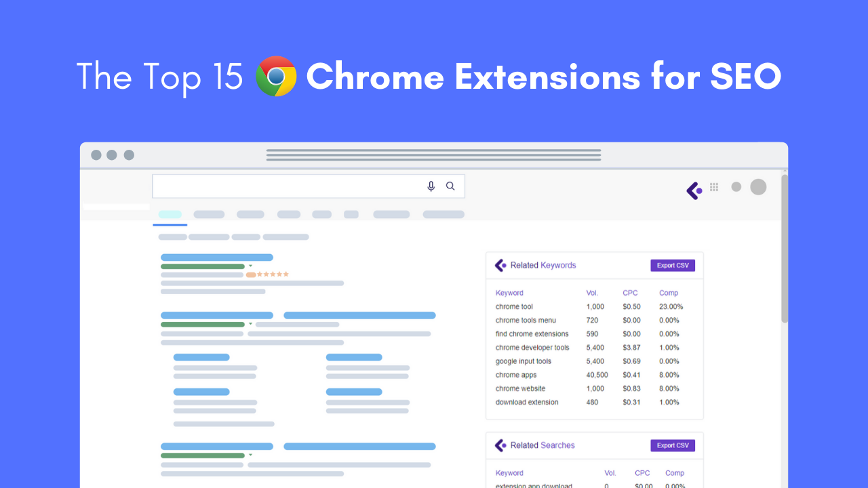Click the 720 volume value

pos(592,320)
